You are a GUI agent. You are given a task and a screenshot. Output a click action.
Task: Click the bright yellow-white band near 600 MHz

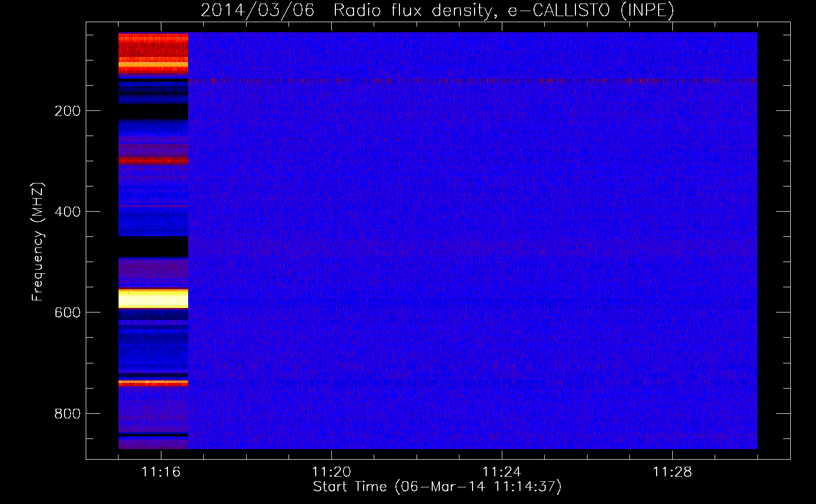[x=153, y=298]
